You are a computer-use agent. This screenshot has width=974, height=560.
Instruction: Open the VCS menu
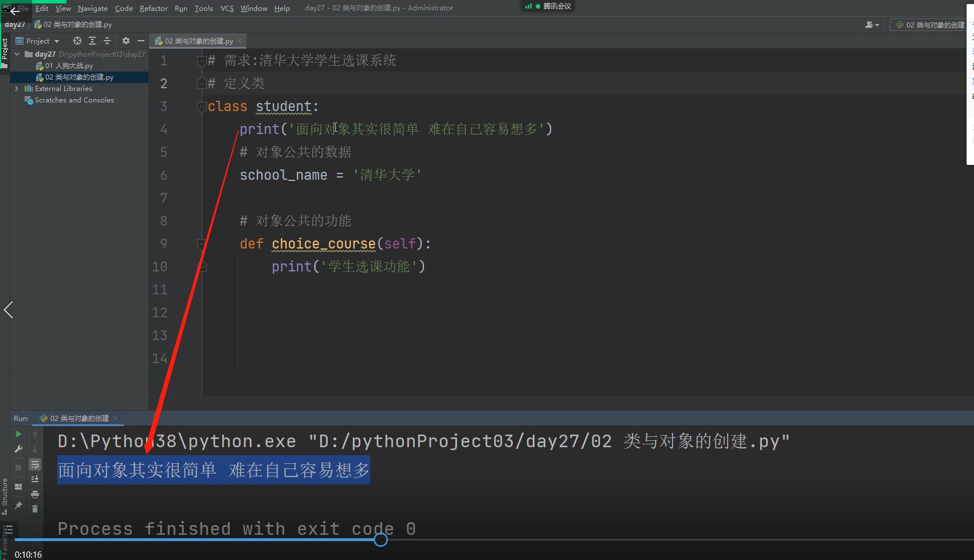pyautogui.click(x=227, y=8)
